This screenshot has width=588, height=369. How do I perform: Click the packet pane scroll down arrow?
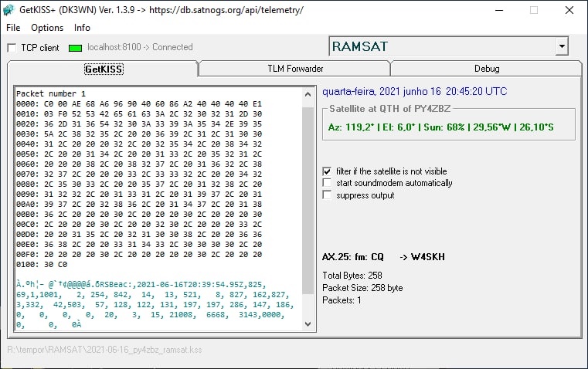click(308, 324)
